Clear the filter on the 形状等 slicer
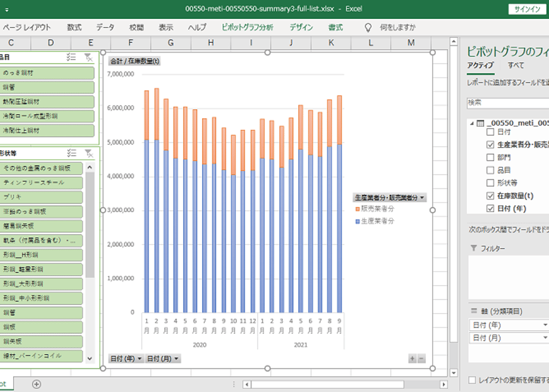Viewport: 549px width, 392px height. pos(89,153)
